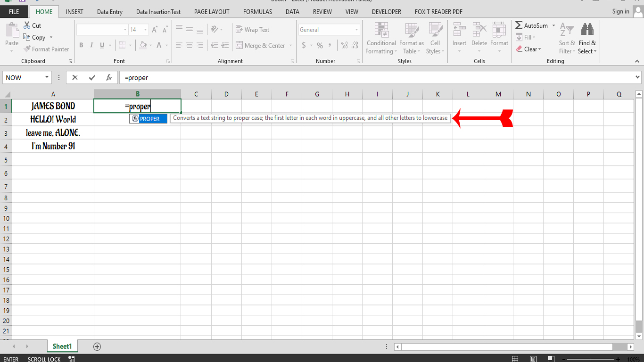Open the Fill button in Editing group

click(526, 37)
